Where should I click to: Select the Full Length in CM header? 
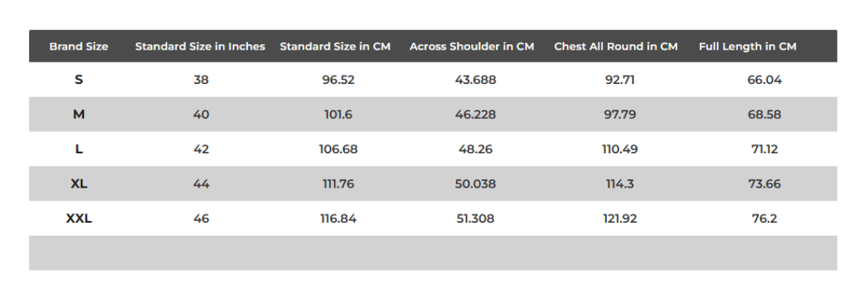pyautogui.click(x=747, y=47)
